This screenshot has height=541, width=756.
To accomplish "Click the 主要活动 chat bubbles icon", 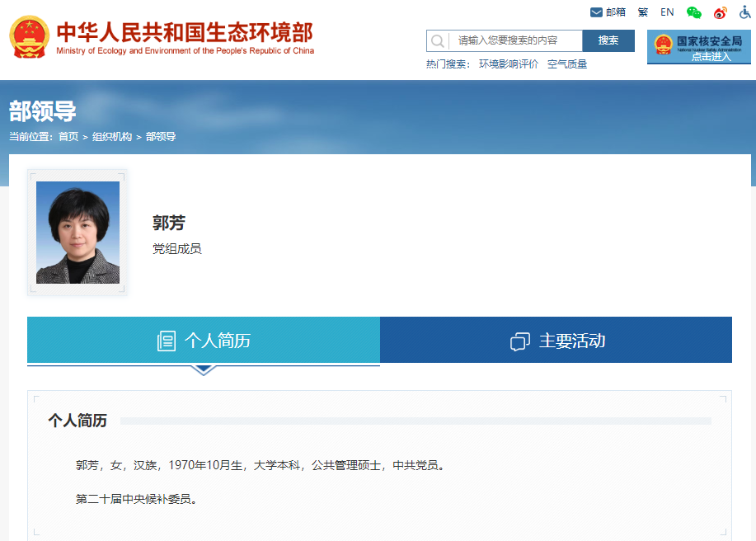I will coord(519,341).
